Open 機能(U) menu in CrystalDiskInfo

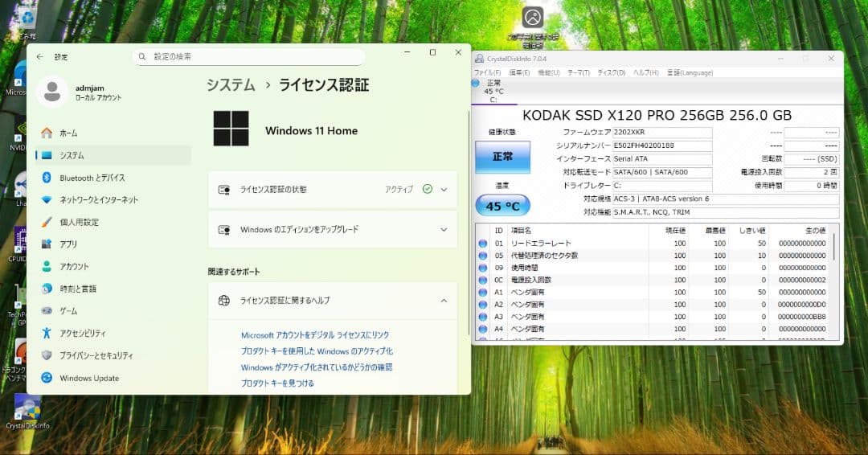(549, 72)
